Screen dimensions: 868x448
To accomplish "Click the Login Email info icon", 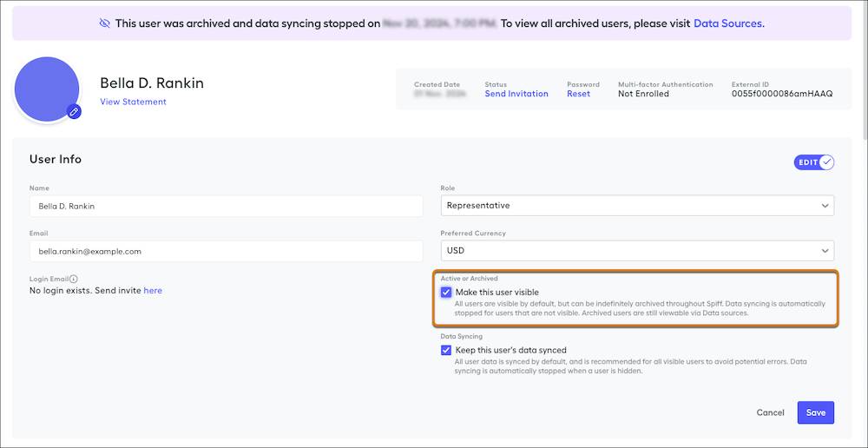I will [74, 279].
